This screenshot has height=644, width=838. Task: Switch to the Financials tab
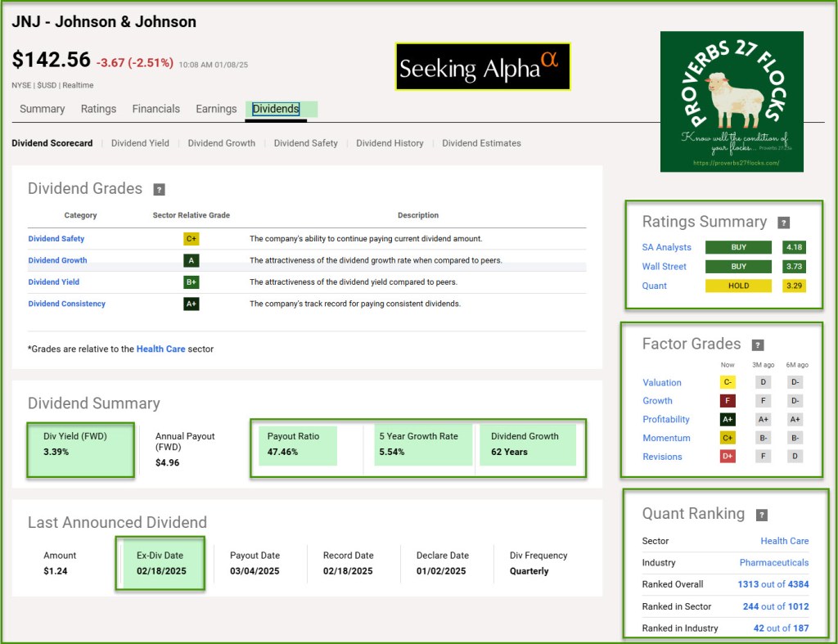point(155,109)
